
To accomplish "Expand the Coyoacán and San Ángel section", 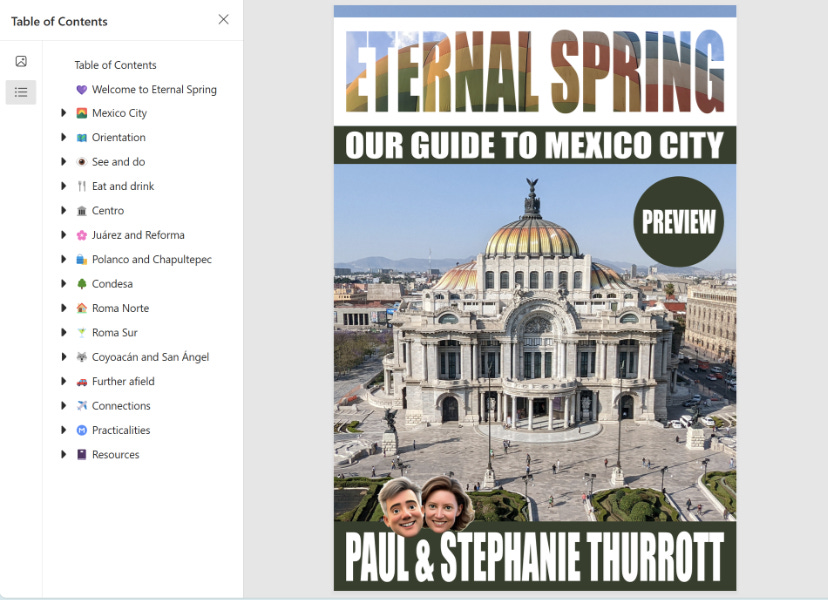I will [63, 357].
